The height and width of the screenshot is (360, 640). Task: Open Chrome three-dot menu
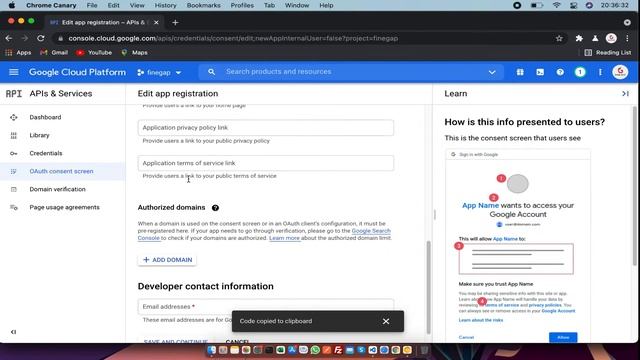pyautogui.click(x=627, y=38)
